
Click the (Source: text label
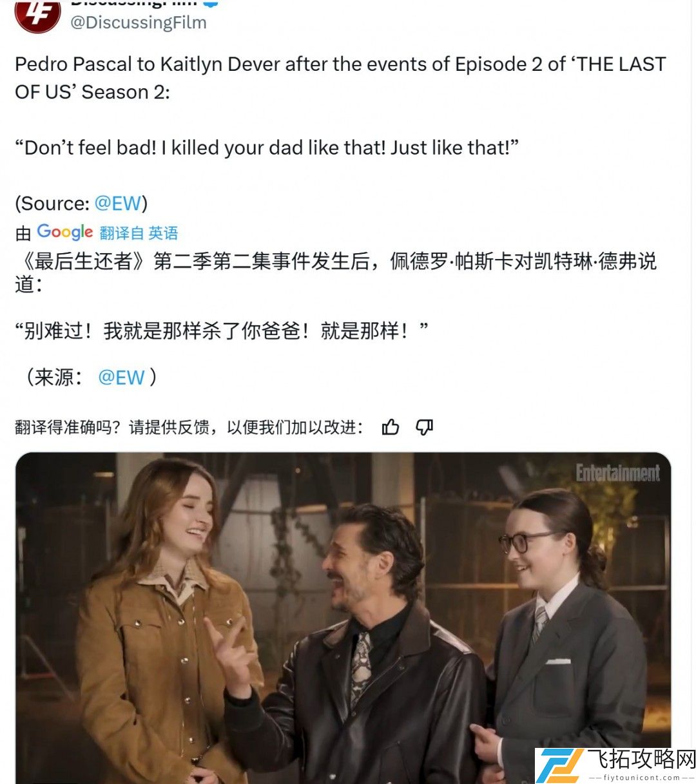coord(53,204)
